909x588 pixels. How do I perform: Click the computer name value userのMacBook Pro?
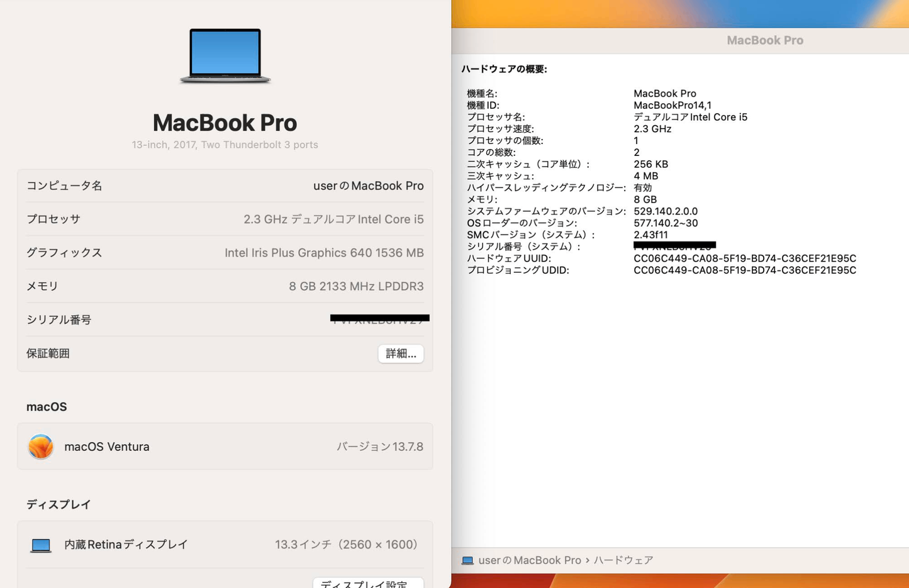click(369, 186)
